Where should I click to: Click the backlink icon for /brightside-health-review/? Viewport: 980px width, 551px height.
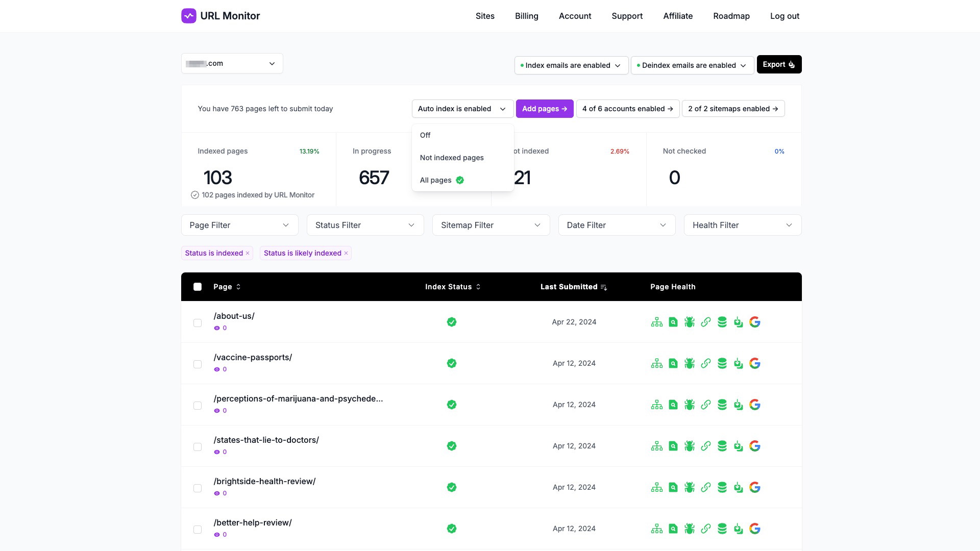pos(706,487)
